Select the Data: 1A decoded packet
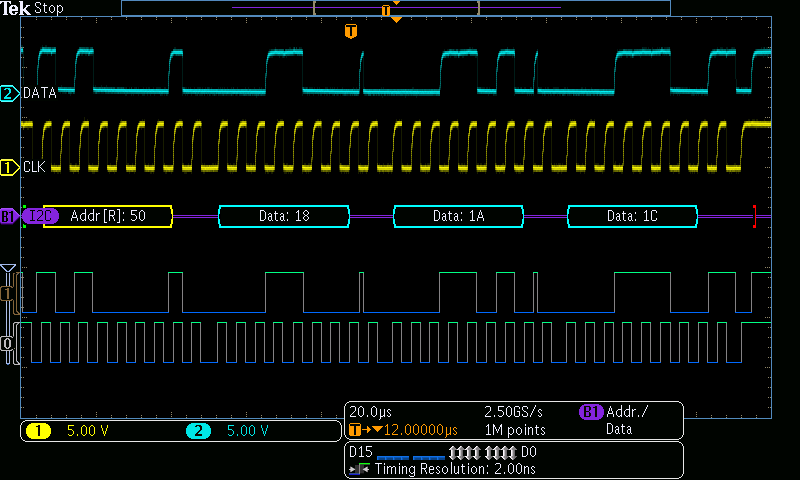 coord(458,216)
